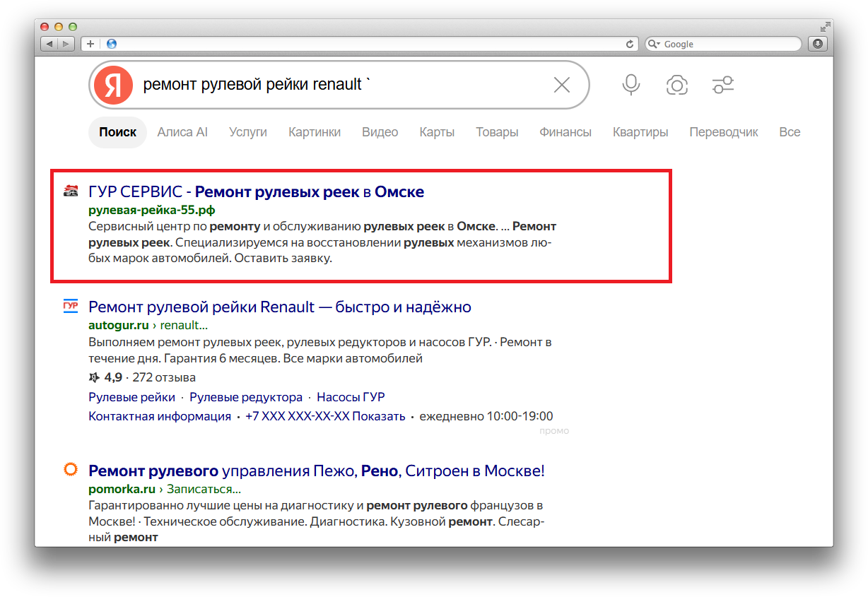Switch to Картинки tab
Screen dimensions: 868x597
tap(315, 132)
